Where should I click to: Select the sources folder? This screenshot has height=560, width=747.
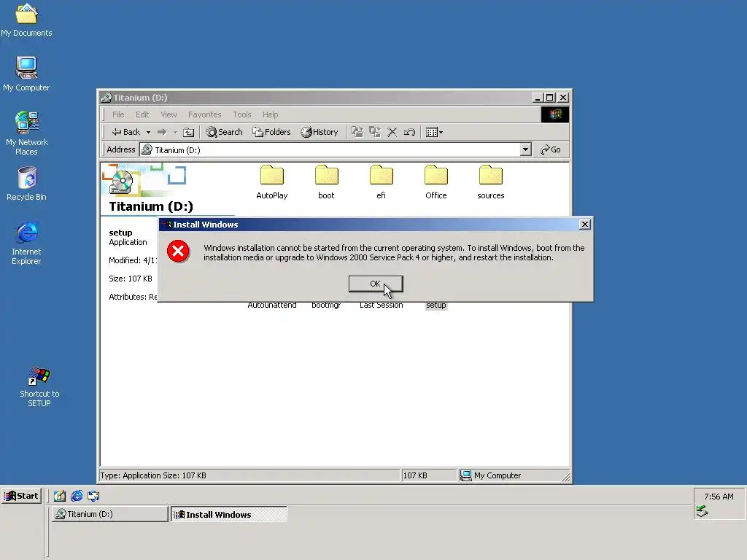click(491, 182)
